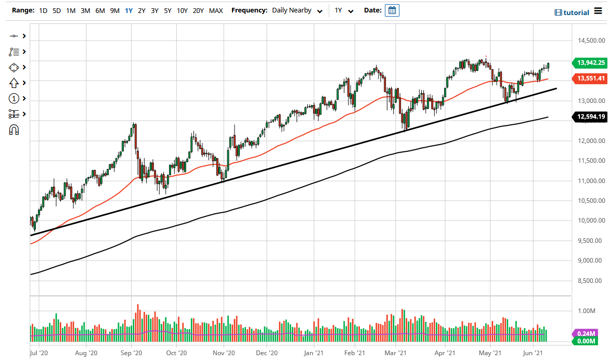608x364 pixels.
Task: Select the horizontal line drawing tool
Action: coord(15,36)
